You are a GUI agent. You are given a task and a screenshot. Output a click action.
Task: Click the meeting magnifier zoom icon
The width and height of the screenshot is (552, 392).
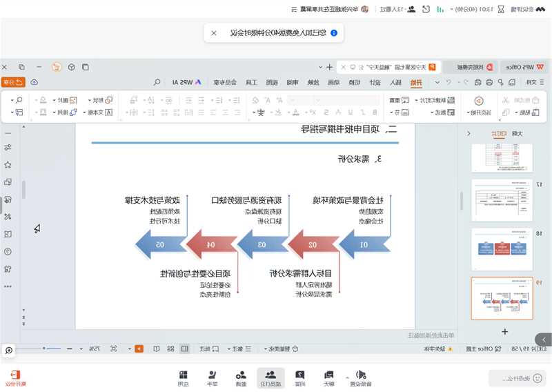9,351
